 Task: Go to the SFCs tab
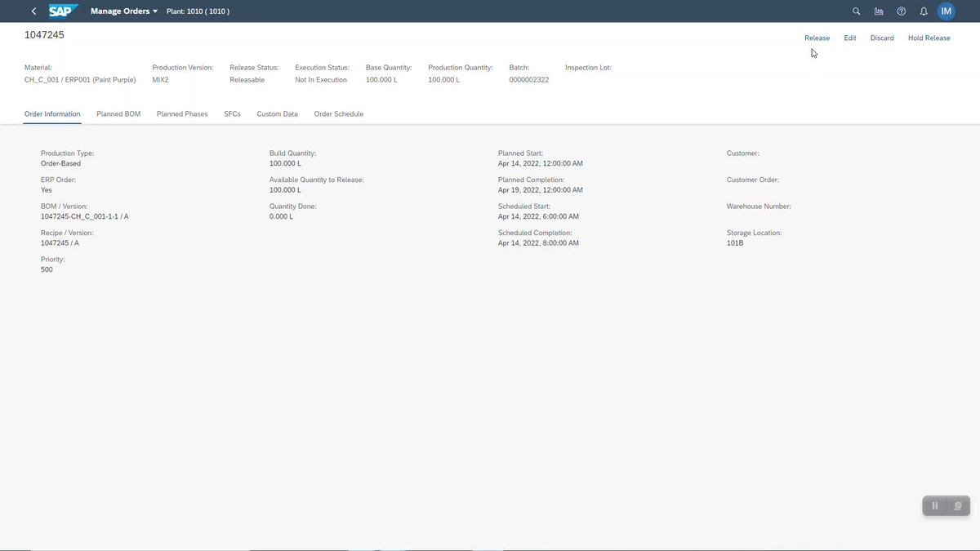click(x=232, y=114)
